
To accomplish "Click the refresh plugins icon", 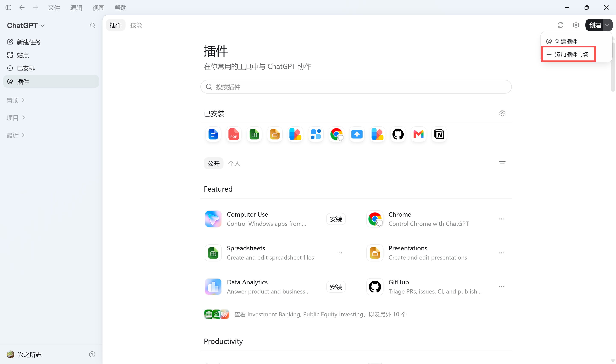I will click(x=561, y=25).
